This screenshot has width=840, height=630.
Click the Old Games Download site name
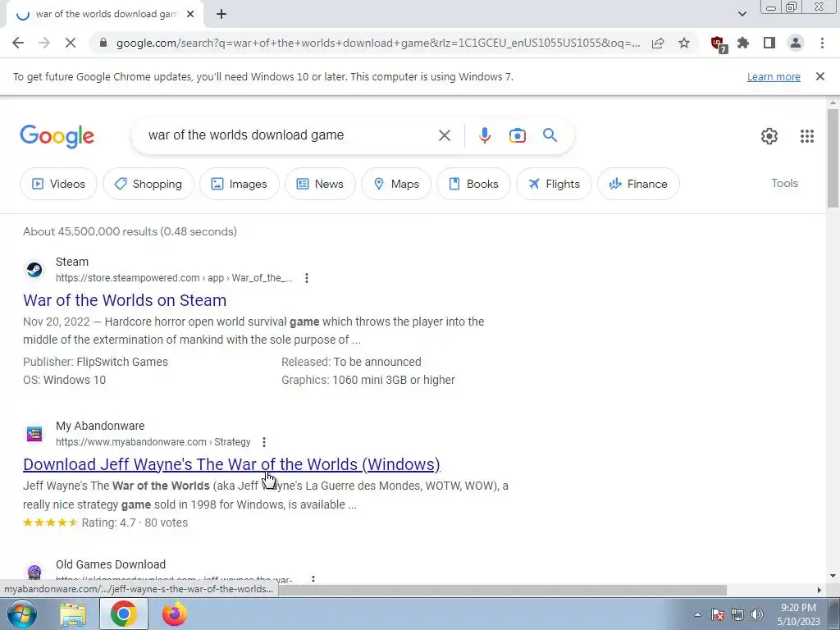[x=111, y=564]
